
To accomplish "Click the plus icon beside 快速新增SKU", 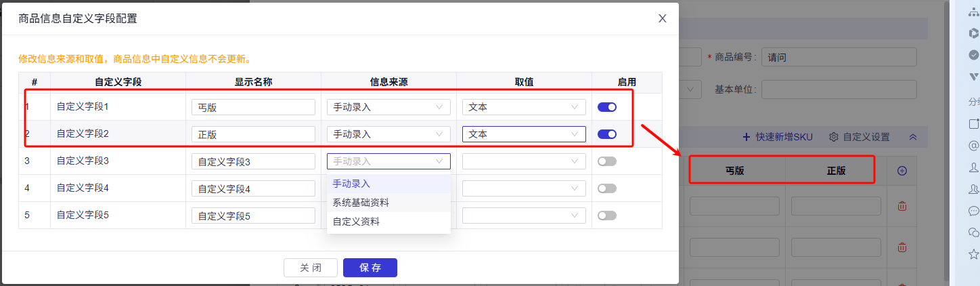I will tap(747, 137).
